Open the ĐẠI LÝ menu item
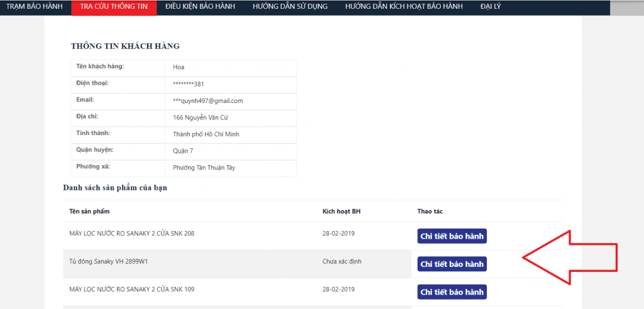 (490, 7)
